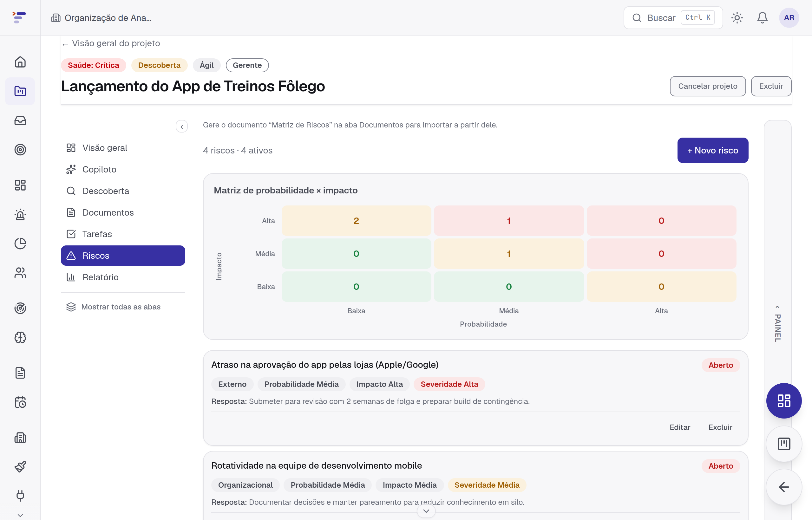Click the Severidade Média tag
Screen dimensions: 812x520
coord(487,485)
